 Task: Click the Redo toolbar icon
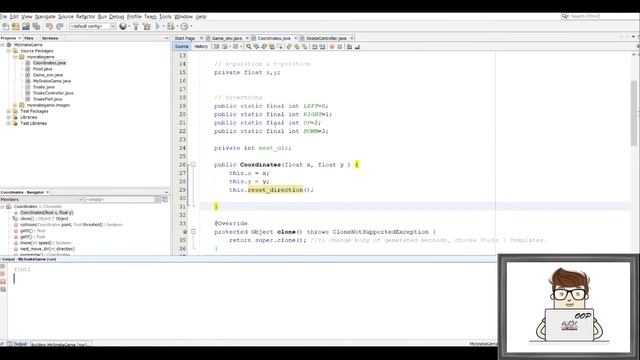pos(60,26)
